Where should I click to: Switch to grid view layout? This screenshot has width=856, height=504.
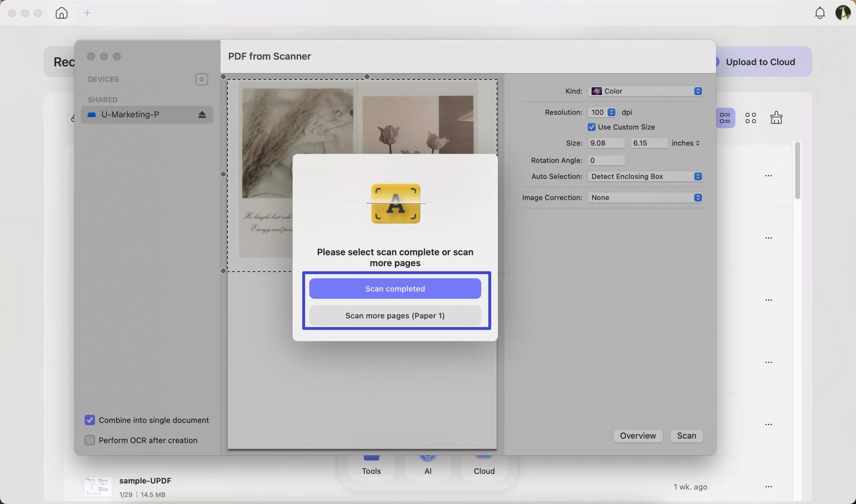tap(751, 117)
